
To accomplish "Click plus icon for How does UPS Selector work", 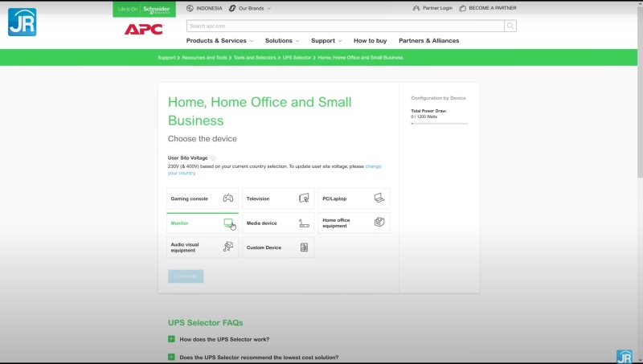I will point(171,339).
